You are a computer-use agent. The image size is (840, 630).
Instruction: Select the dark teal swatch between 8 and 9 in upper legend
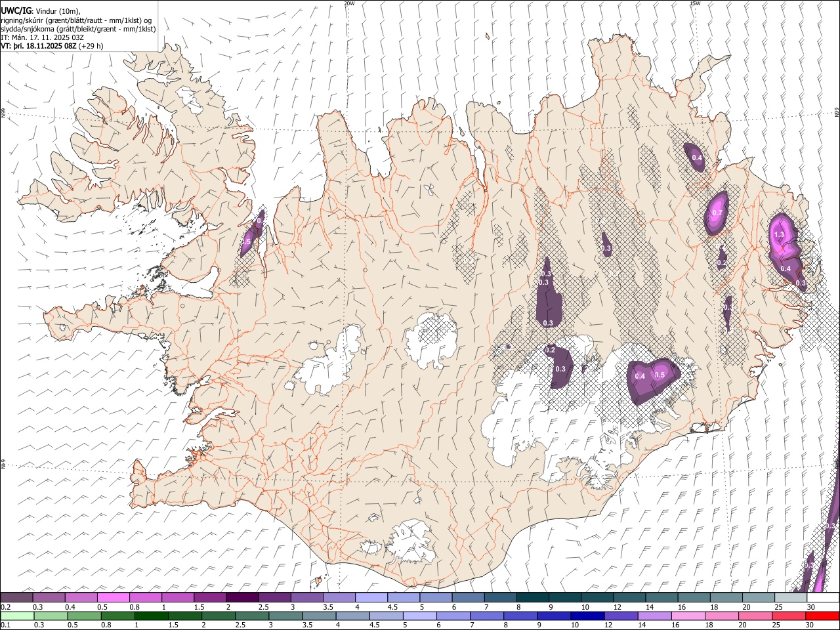pyautogui.click(x=533, y=597)
